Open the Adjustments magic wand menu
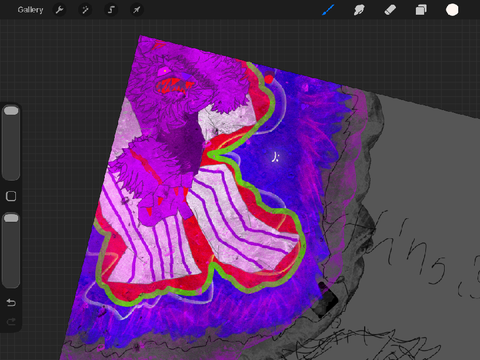480x360 pixels. pyautogui.click(x=85, y=10)
